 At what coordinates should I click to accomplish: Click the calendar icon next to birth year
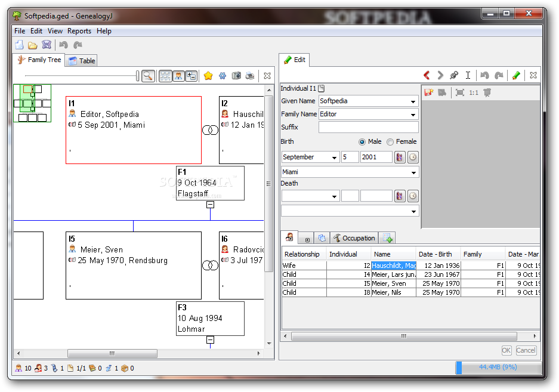tap(400, 157)
